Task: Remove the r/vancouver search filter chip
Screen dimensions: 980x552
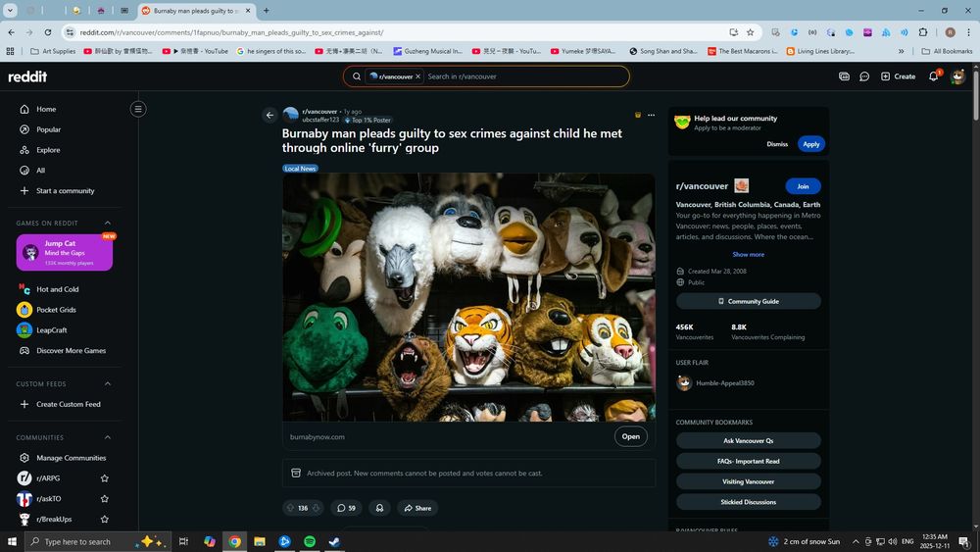Action: pos(418,76)
